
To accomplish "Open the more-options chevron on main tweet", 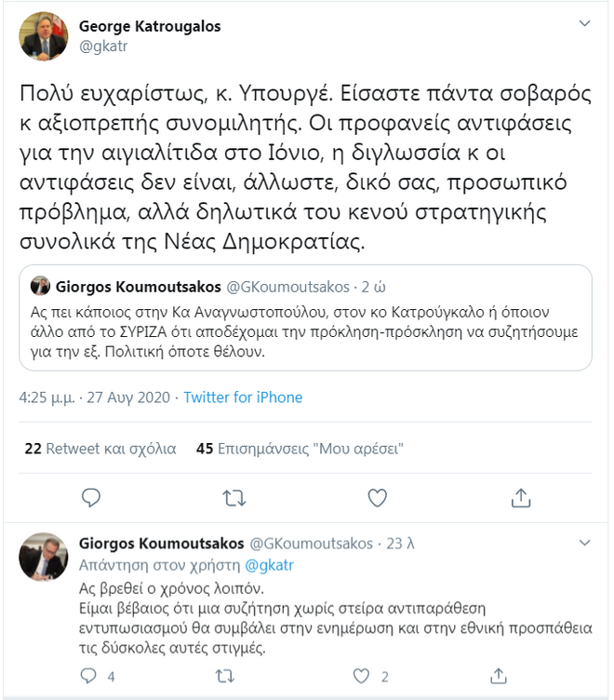I will pyautogui.click(x=584, y=22).
